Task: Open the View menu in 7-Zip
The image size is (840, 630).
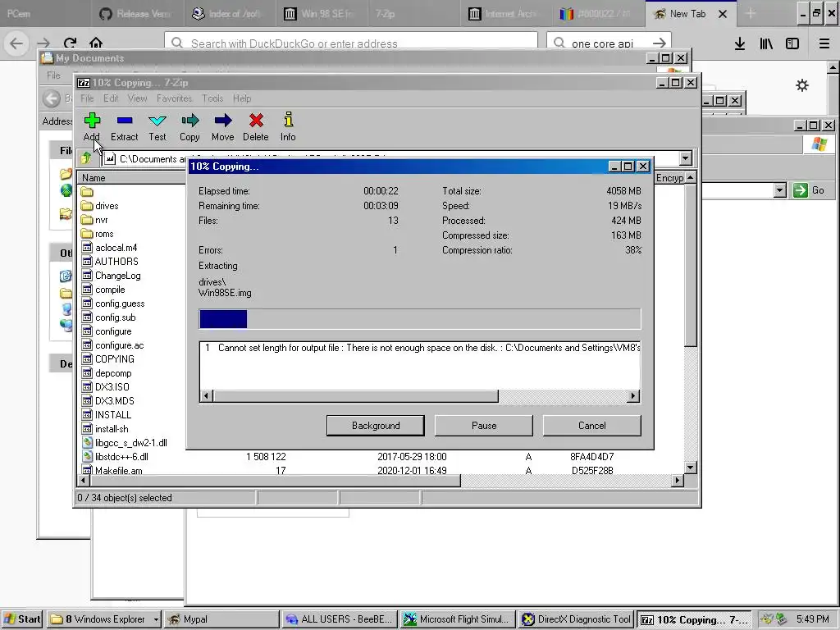Action: pos(137,98)
